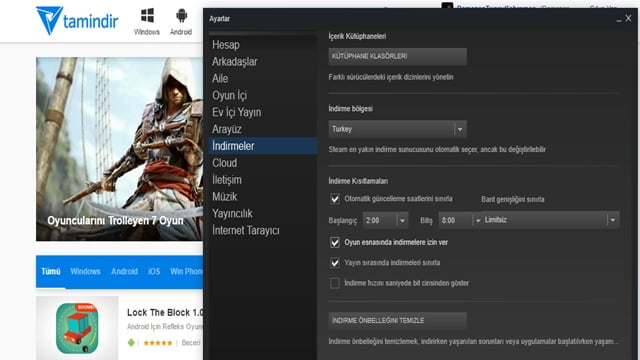Click the Beceri category link
The height and width of the screenshot is (360, 640).
191,343
